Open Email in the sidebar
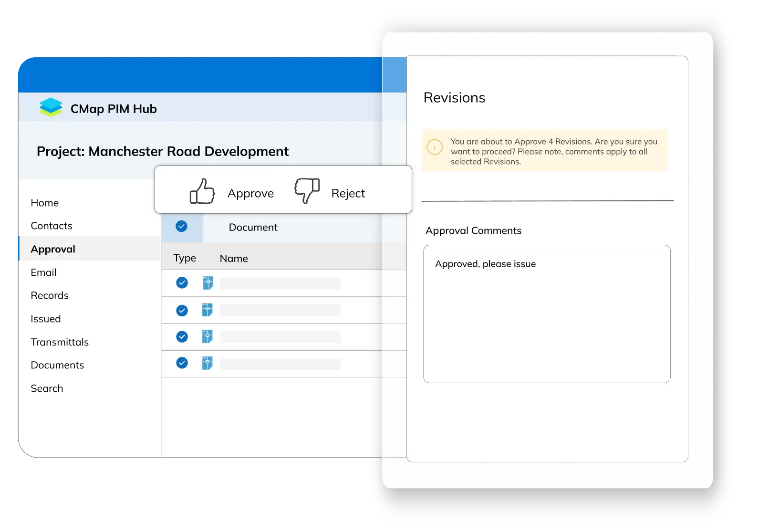 [43, 272]
